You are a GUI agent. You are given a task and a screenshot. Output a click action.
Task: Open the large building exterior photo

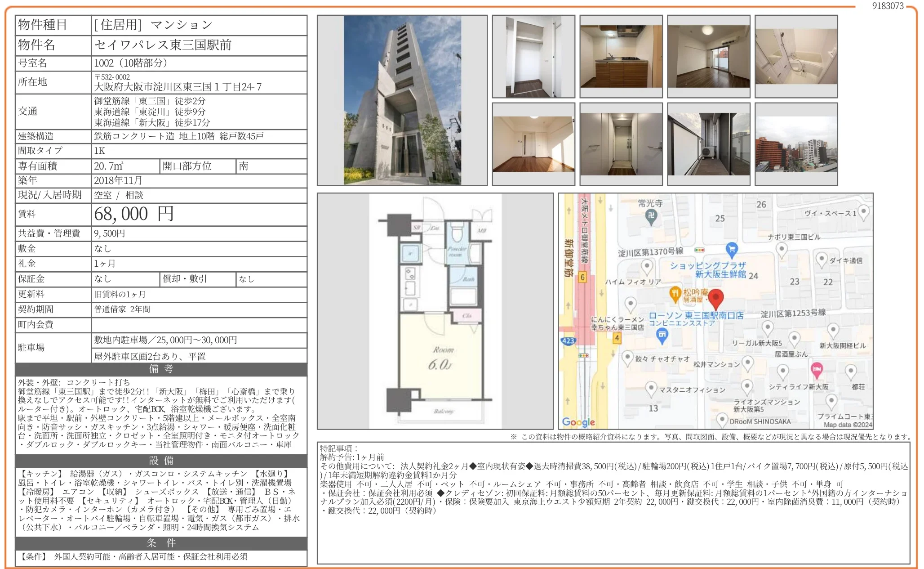[x=402, y=100]
